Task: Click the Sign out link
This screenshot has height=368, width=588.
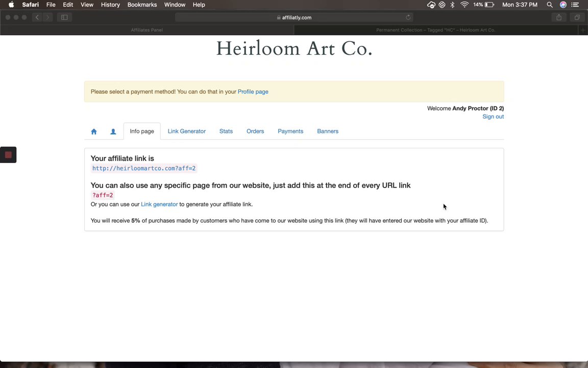Action: (x=493, y=117)
